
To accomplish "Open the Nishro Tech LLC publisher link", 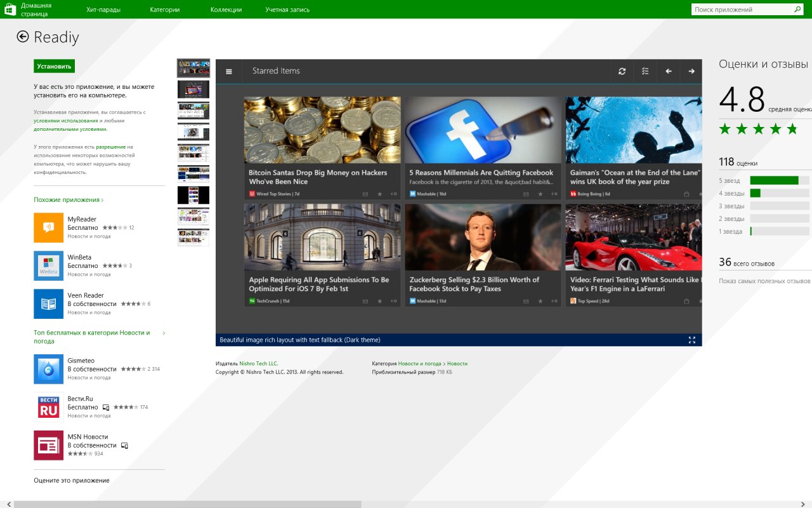I will point(259,364).
